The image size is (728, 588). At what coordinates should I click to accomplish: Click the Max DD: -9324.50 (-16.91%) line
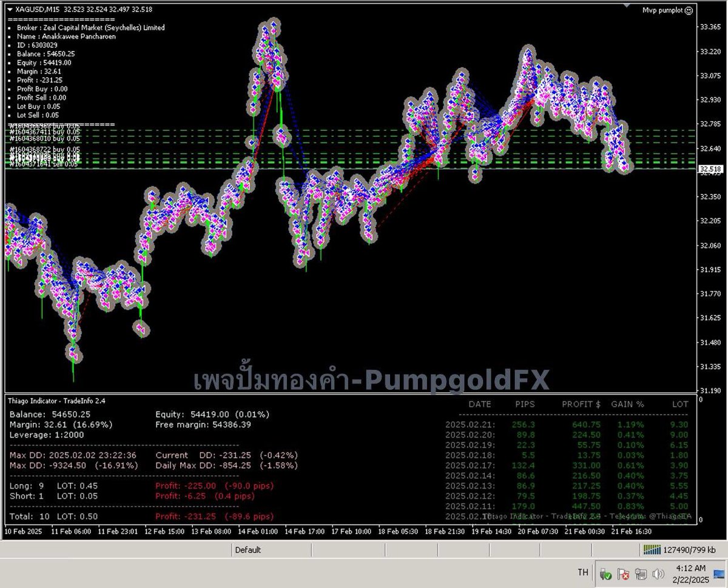coord(74,466)
